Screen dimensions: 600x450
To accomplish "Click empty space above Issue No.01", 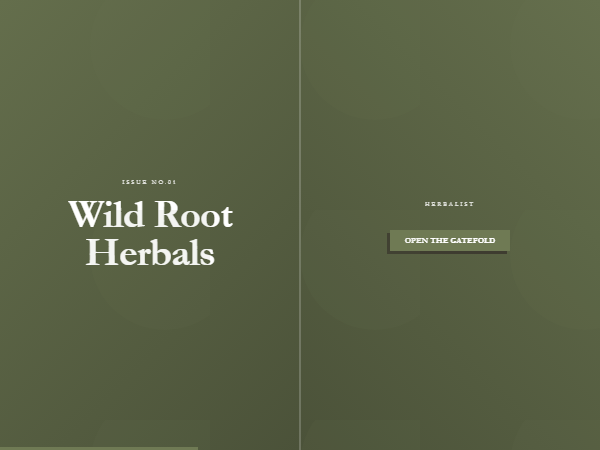I will click(149, 96).
